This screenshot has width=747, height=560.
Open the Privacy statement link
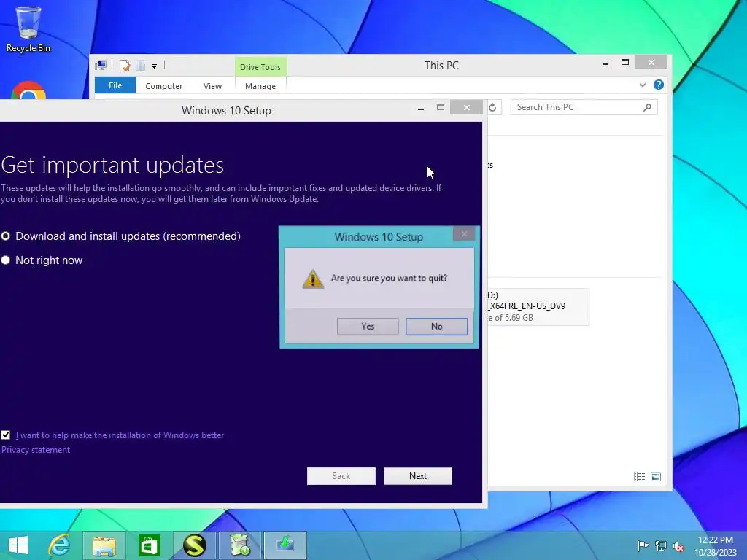point(36,450)
